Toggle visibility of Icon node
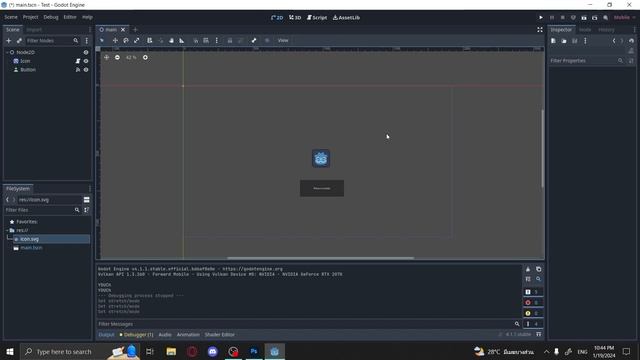 click(86, 61)
